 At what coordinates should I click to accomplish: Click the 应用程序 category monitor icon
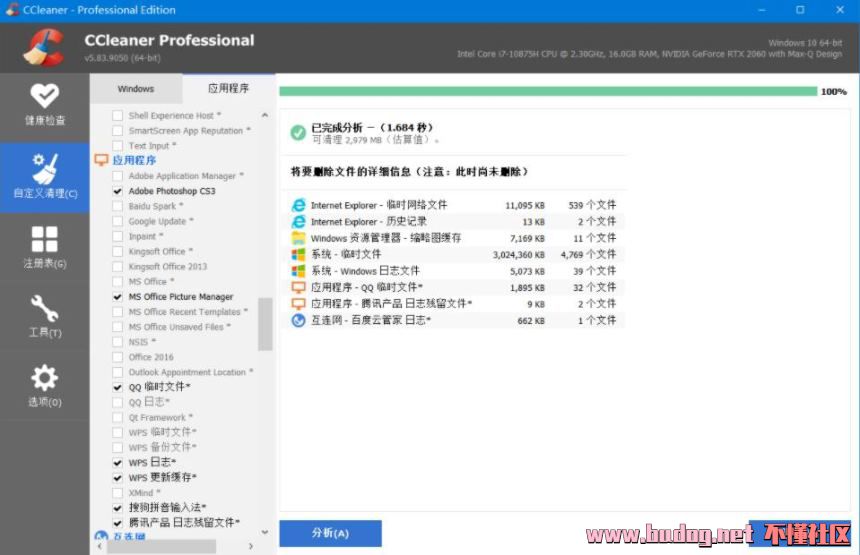pyautogui.click(x=101, y=160)
